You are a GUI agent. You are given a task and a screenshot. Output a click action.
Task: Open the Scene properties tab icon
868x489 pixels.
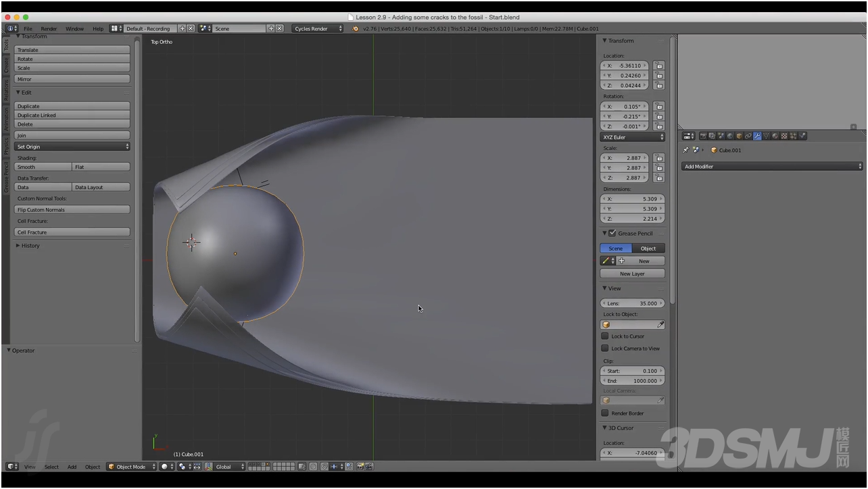click(721, 136)
